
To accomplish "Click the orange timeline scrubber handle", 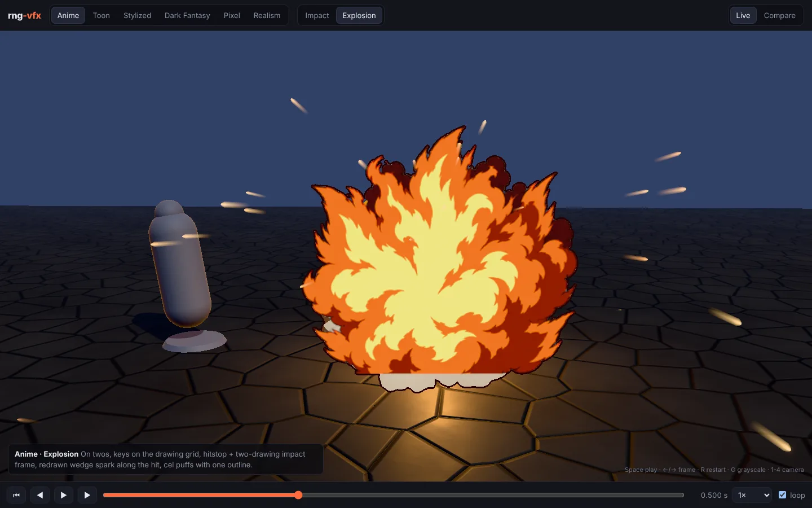I will coord(298,495).
